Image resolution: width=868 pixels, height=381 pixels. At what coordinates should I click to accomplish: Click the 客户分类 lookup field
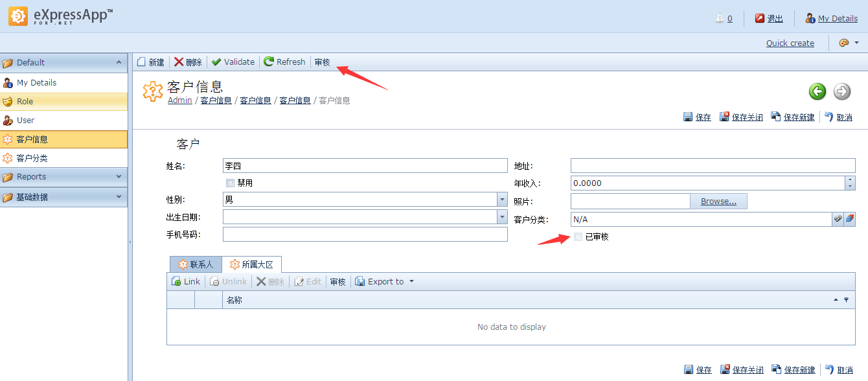click(701, 219)
